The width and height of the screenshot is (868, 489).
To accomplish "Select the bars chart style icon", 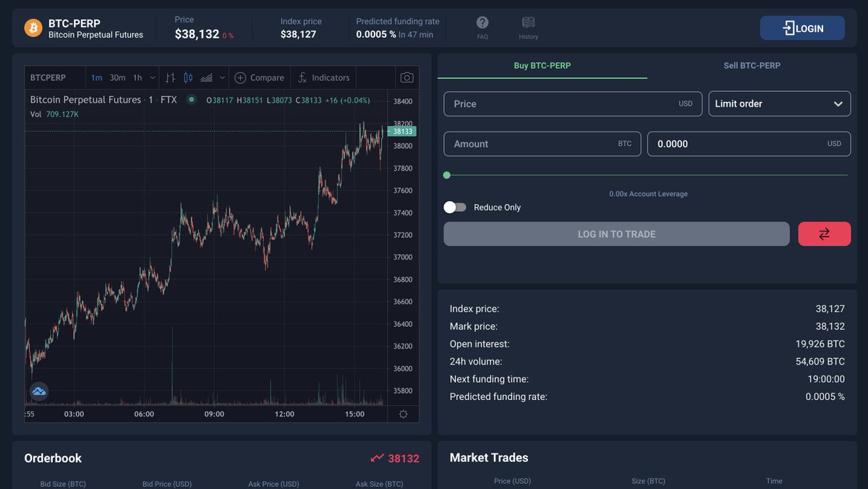I will tap(170, 77).
